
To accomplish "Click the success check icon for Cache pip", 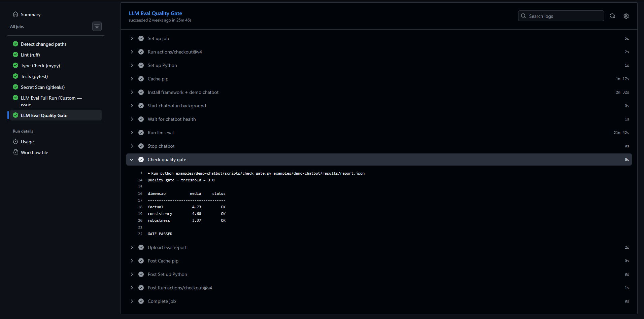I will (141, 79).
